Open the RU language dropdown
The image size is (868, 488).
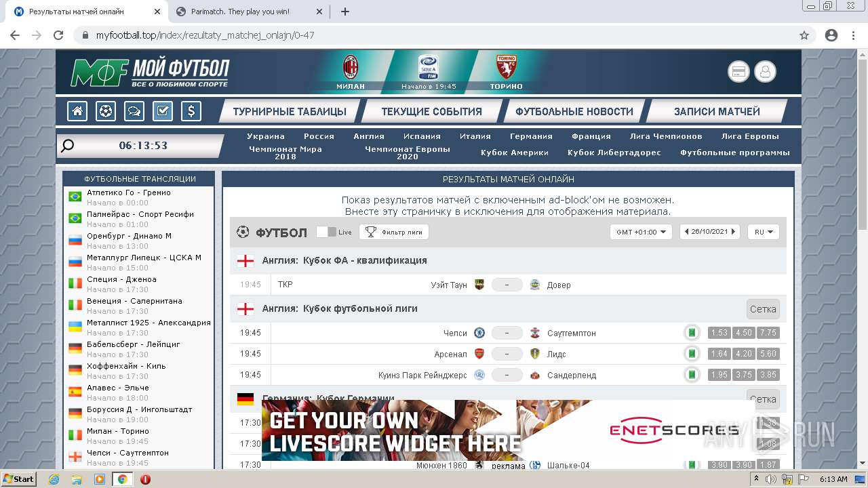tap(764, 232)
